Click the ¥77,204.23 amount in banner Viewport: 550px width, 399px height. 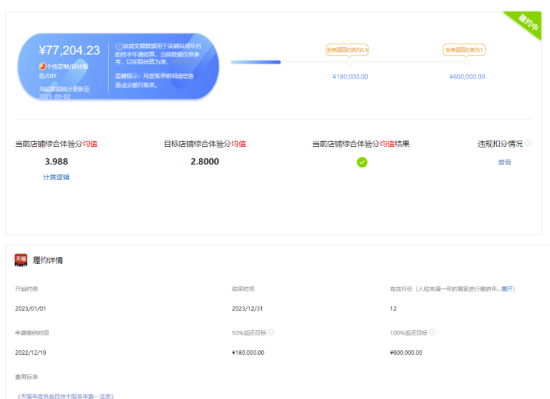click(x=69, y=50)
